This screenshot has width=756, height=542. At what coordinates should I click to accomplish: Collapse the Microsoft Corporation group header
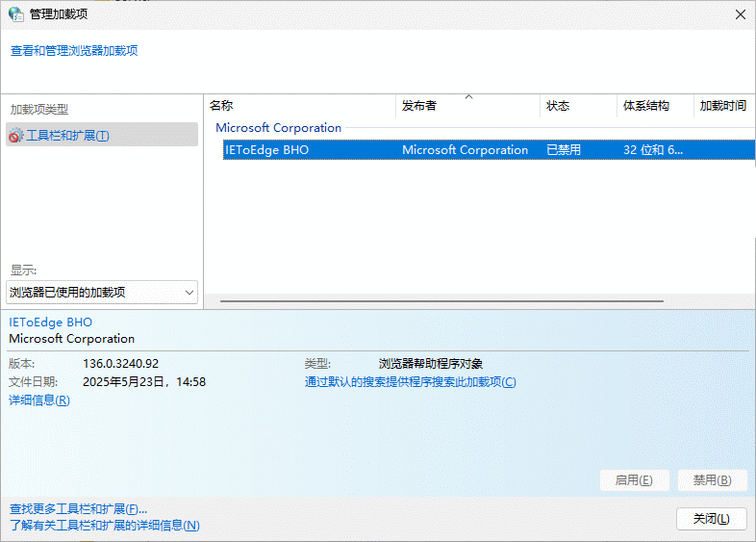[x=278, y=127]
